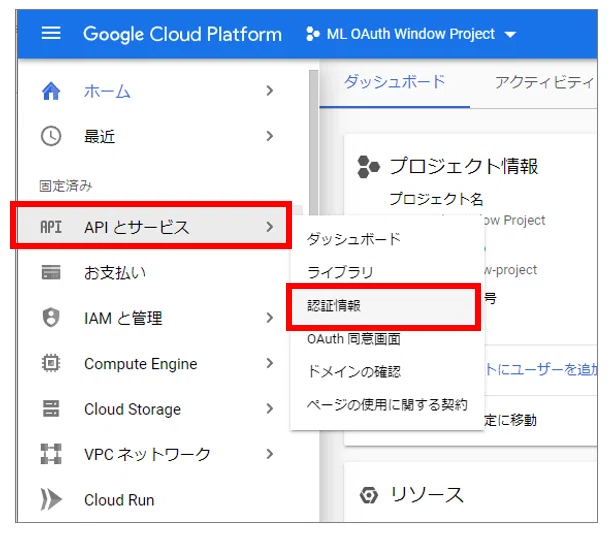Viewport: 614px width, 540px height.
Task: Click the VPC network icon
Action: click(51, 454)
